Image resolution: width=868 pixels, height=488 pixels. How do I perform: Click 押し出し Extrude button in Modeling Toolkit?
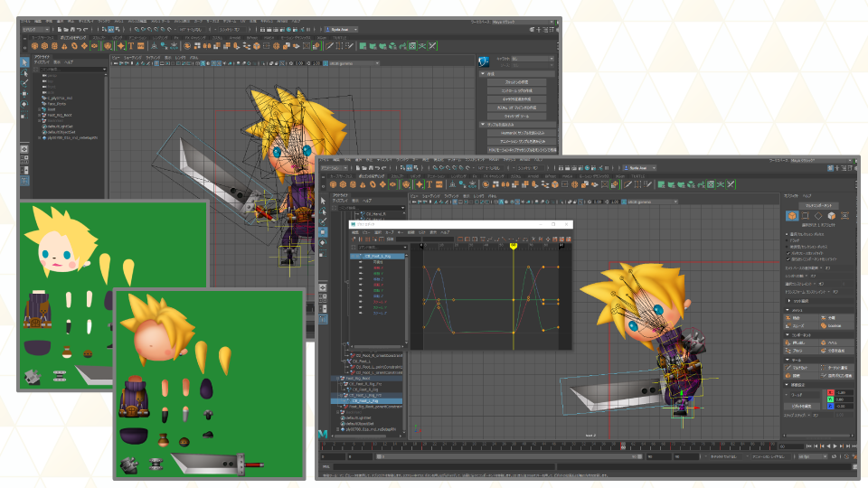pos(801,343)
